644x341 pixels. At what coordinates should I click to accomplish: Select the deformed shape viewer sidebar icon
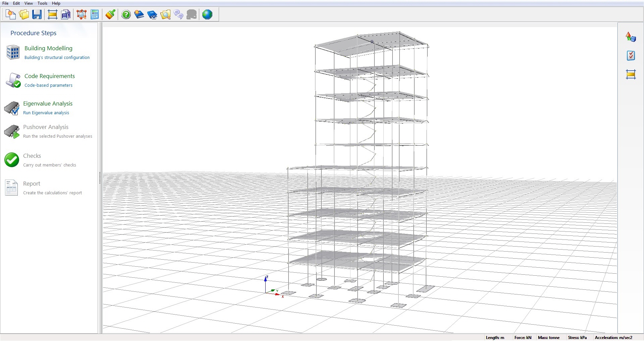point(631,37)
